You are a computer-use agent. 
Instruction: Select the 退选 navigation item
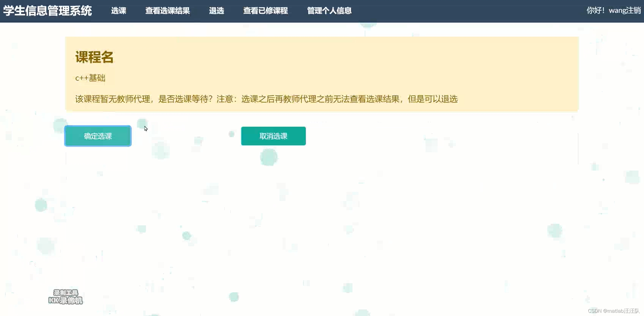coord(216,11)
